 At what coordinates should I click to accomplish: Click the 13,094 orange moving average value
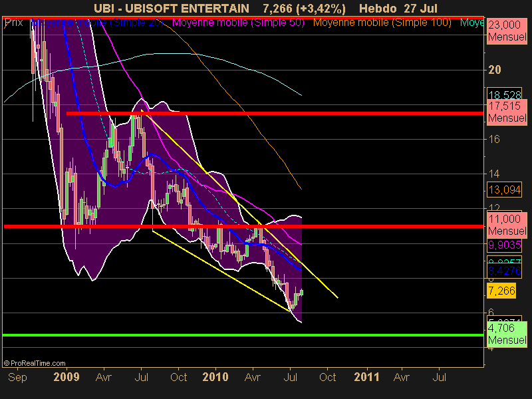505,190
